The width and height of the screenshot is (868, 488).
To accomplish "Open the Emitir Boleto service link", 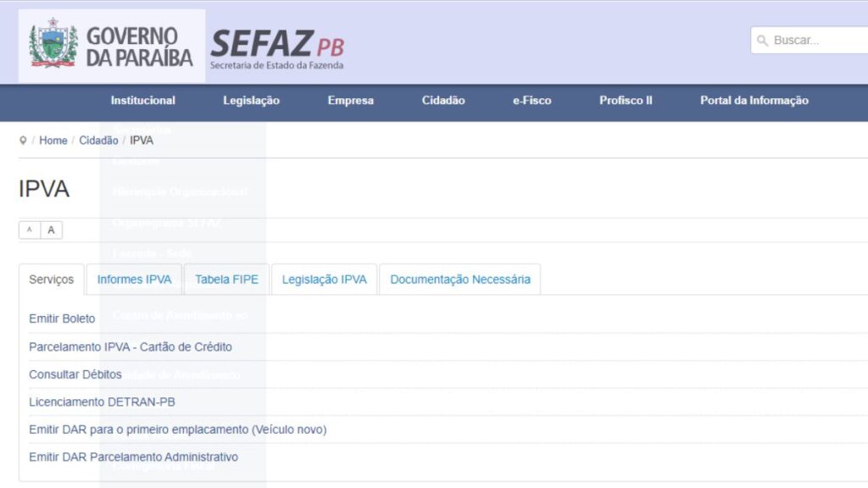I will (62, 319).
